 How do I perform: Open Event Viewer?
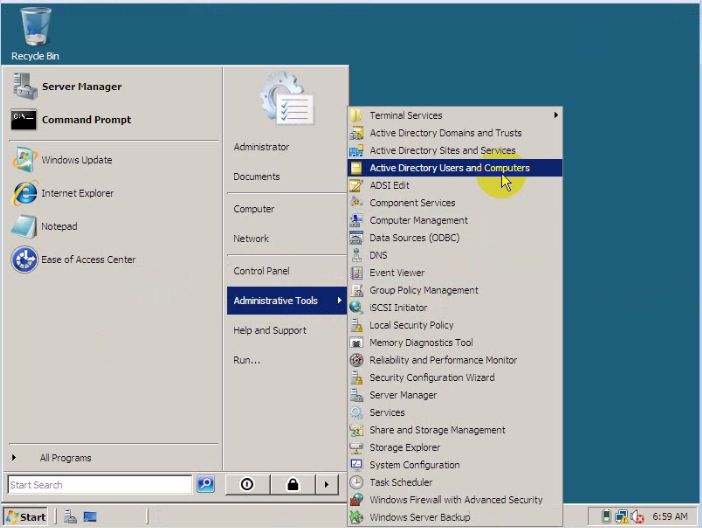455,273
